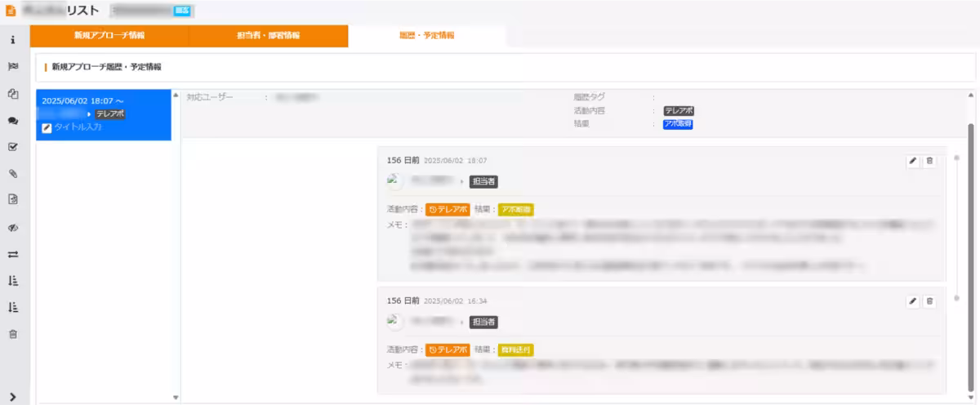Click the タイトル入力 title field
This screenshot has height=405, width=980.
coord(78,127)
